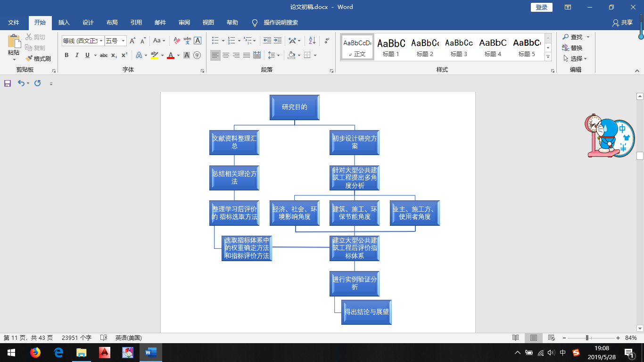Open the proofing check icon in the status bar
Image resolution: width=644 pixels, height=362 pixels.
[x=104, y=338]
